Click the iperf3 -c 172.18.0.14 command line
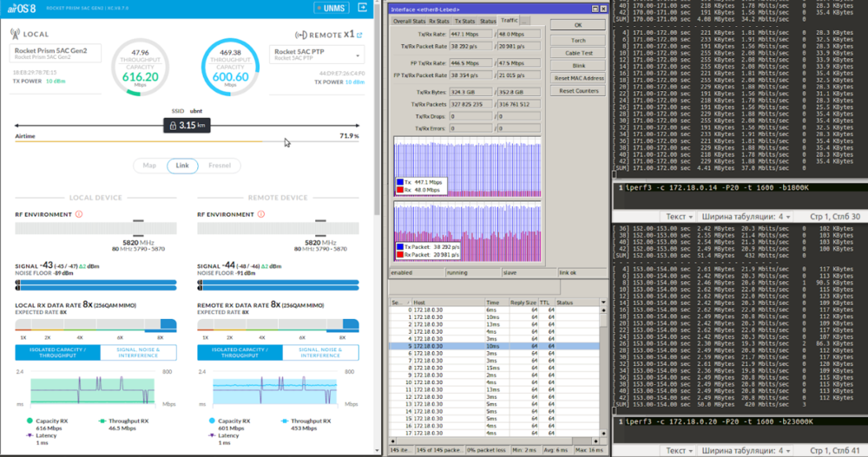 pos(717,187)
